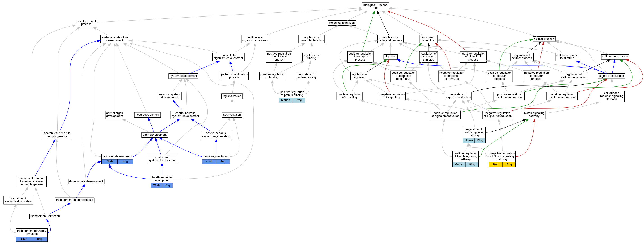Select the regulation of binding node

311,57
